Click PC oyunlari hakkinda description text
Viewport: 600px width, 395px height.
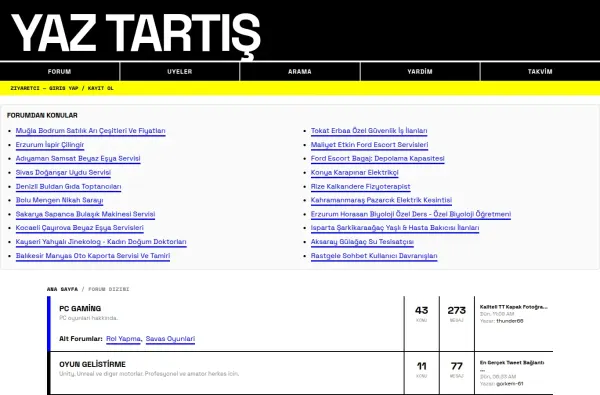coord(88,318)
